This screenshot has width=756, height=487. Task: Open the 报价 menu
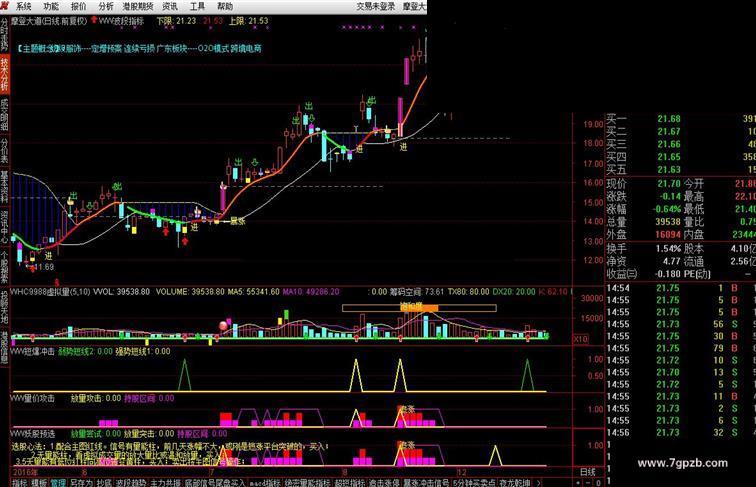coord(79,6)
